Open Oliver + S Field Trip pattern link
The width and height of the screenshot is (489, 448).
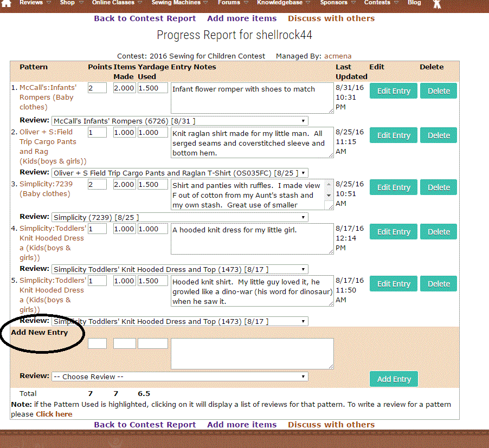[53, 146]
